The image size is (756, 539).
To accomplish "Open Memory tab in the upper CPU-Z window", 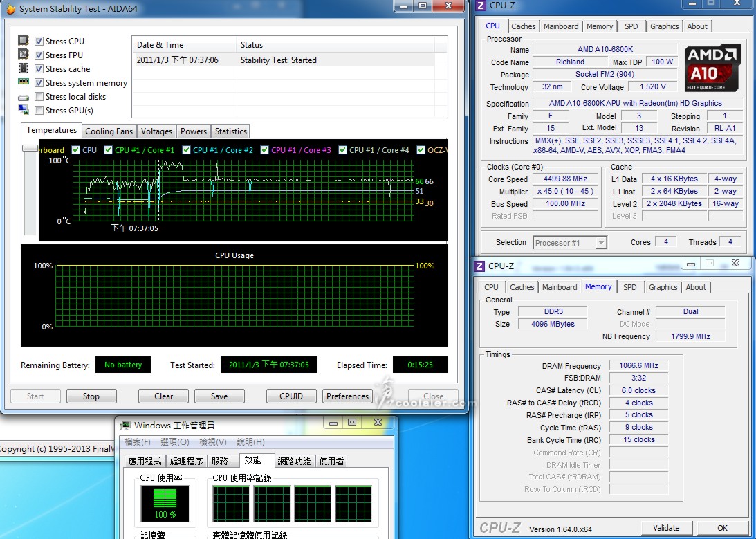I will (599, 26).
